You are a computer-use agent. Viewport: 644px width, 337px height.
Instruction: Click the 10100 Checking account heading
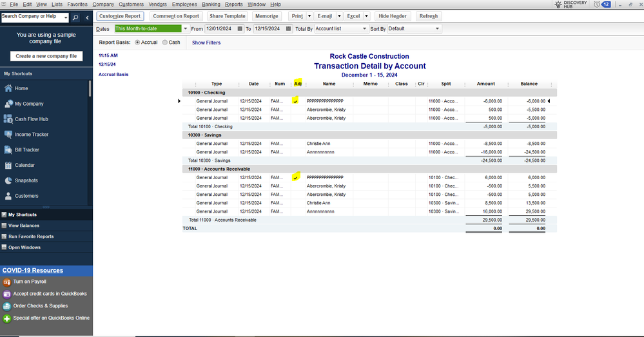pyautogui.click(x=206, y=93)
